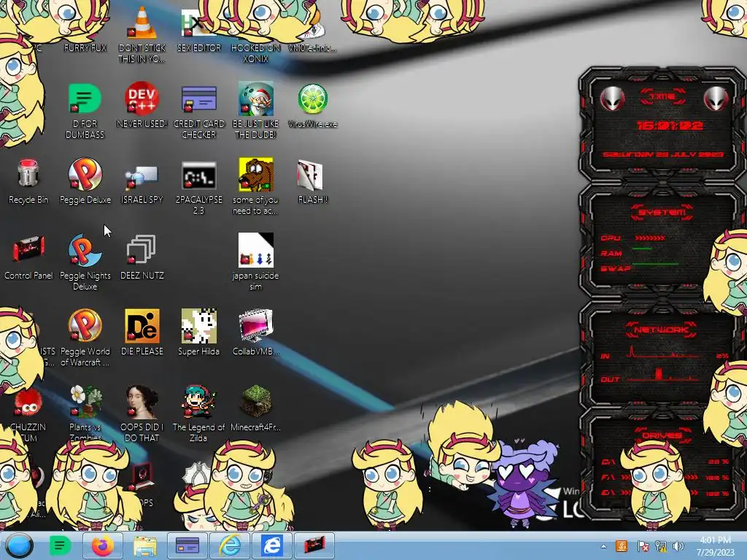Click the right alien head in the TIME gadget
The image size is (747, 560).
tap(716, 98)
